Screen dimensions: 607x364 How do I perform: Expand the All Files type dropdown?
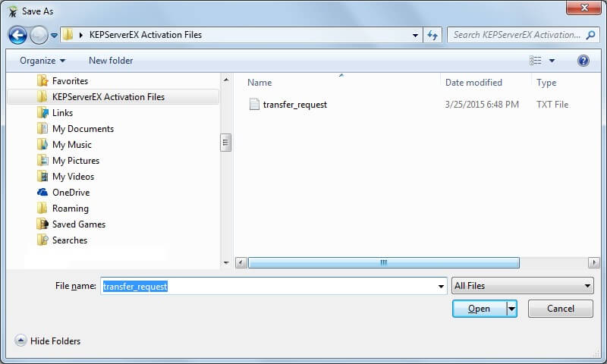click(521, 286)
